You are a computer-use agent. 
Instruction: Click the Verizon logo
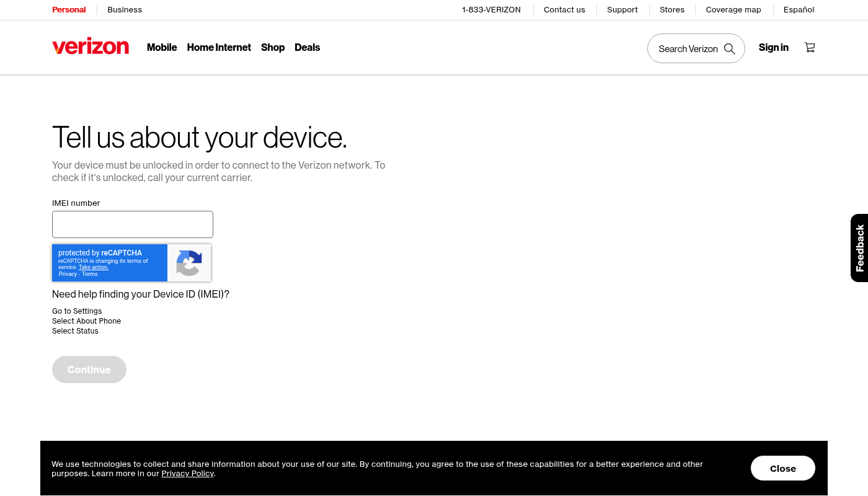(91, 47)
